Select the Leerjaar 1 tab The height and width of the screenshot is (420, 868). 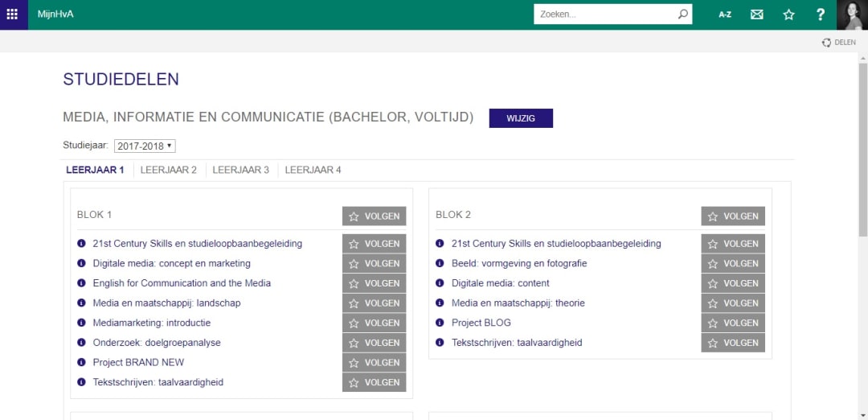pos(95,170)
